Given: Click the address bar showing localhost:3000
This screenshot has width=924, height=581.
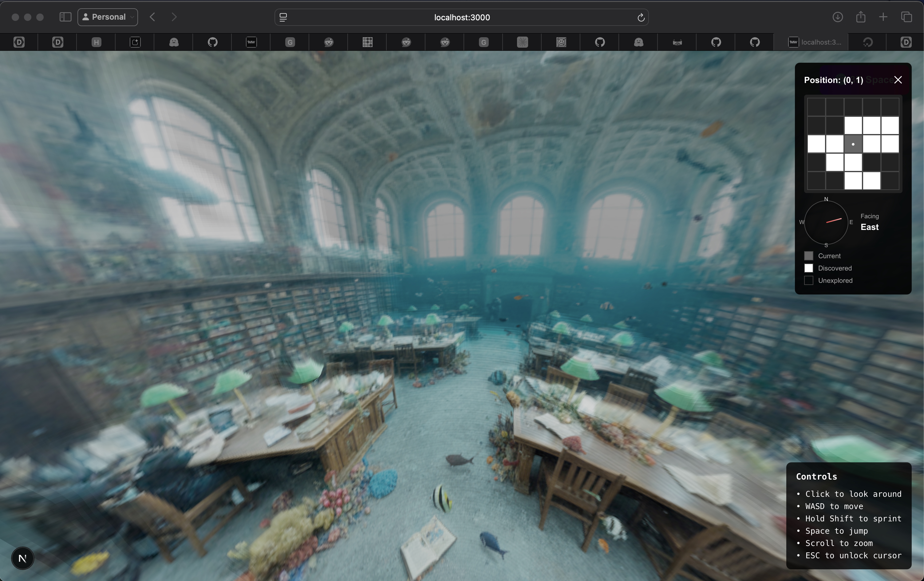Looking at the screenshot, I should [462, 18].
